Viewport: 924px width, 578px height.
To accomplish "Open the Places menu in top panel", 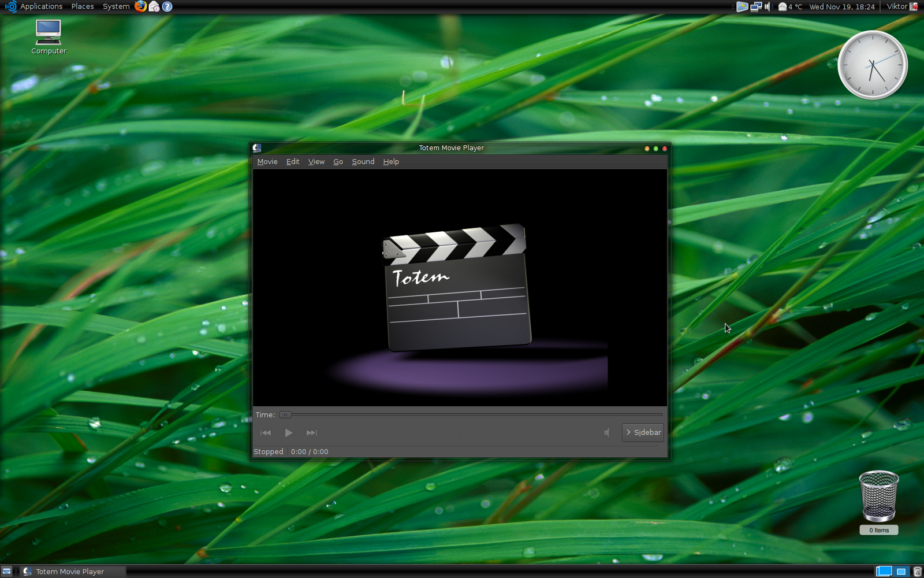I will [83, 6].
